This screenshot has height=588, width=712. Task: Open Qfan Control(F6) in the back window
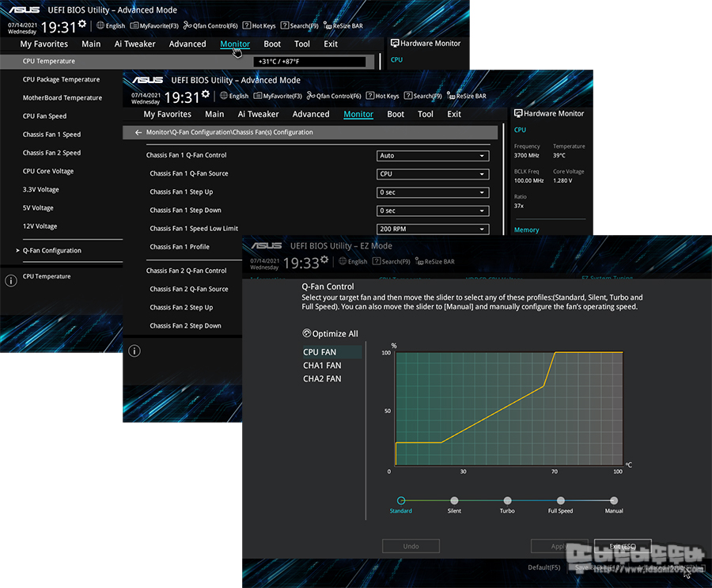pyautogui.click(x=210, y=26)
